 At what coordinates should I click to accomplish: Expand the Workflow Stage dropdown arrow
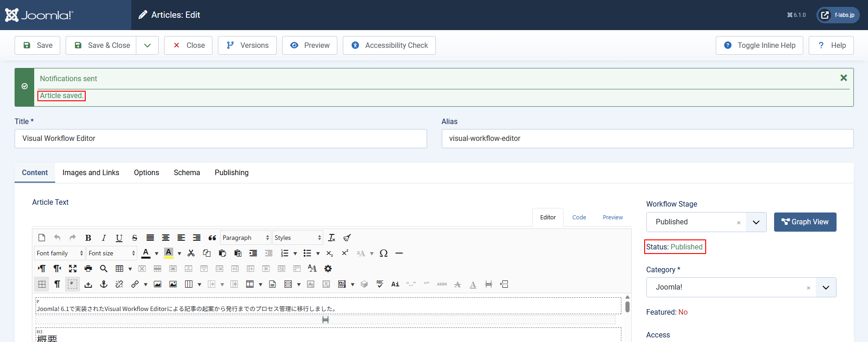click(x=756, y=222)
